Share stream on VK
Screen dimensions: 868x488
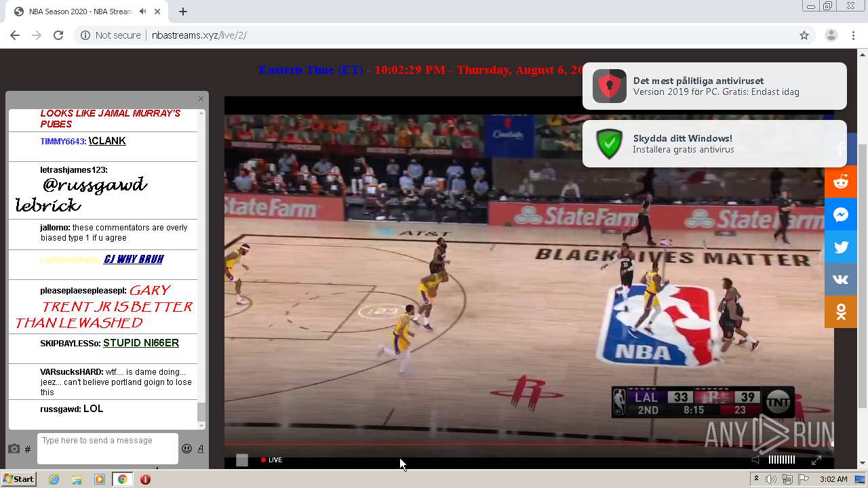pos(841,279)
